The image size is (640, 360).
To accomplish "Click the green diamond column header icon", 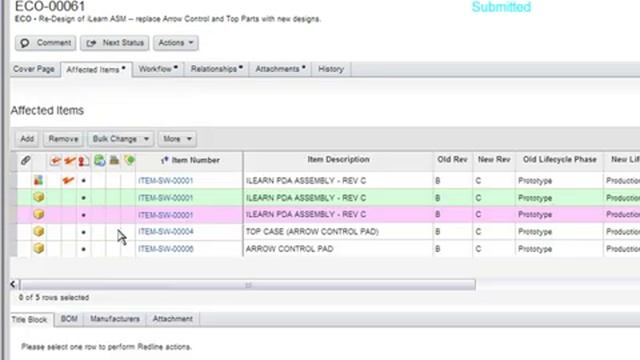I will point(130,160).
